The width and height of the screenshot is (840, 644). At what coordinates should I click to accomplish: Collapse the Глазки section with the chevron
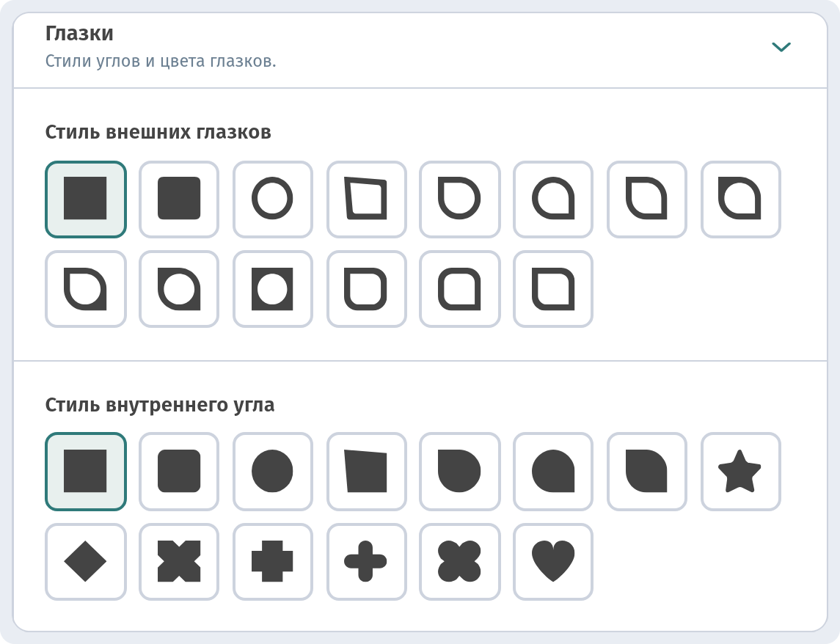[781, 47]
